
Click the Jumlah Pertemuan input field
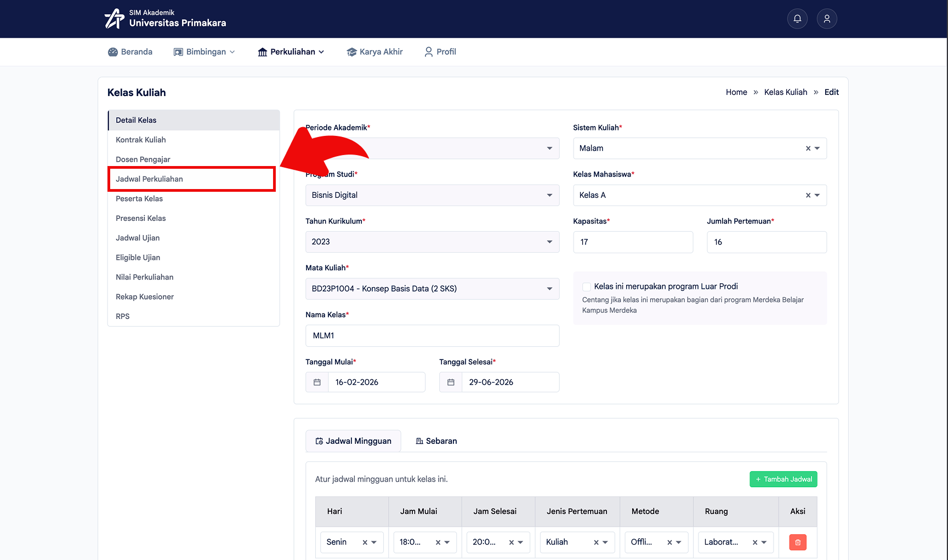[767, 242]
